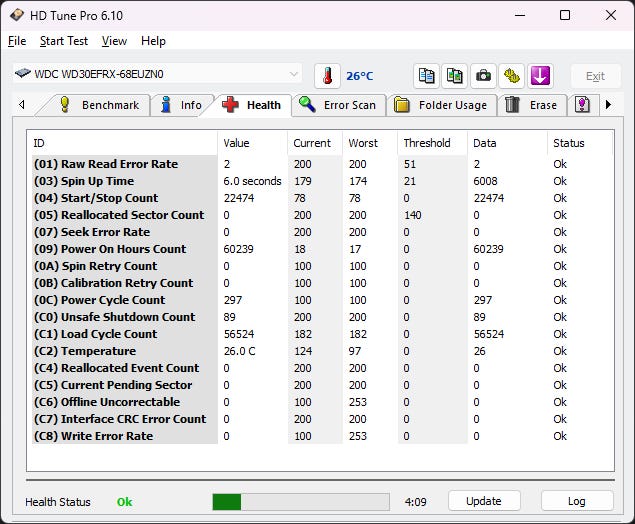Select the Load Cycle Count row
635x524 pixels.
coord(322,334)
